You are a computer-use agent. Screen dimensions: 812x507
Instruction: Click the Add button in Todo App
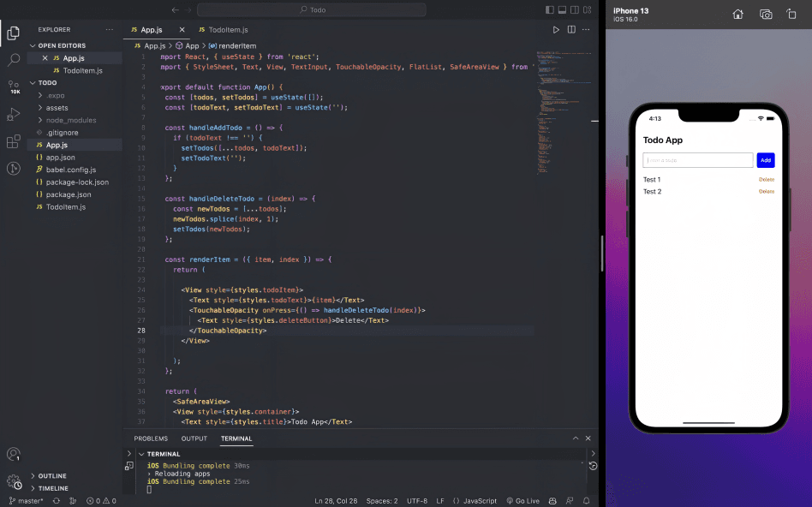[x=765, y=160]
